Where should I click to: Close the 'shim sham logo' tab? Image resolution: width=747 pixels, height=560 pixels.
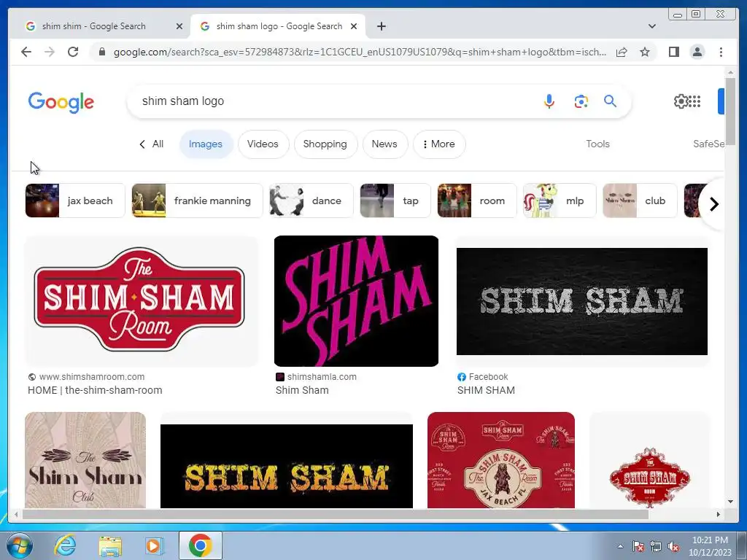point(354,26)
